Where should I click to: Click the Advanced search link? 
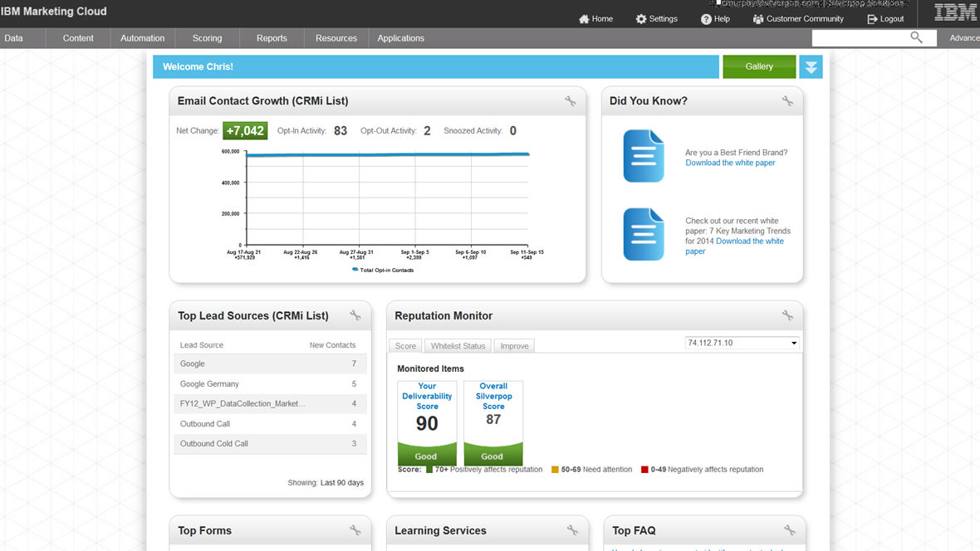(x=964, y=38)
